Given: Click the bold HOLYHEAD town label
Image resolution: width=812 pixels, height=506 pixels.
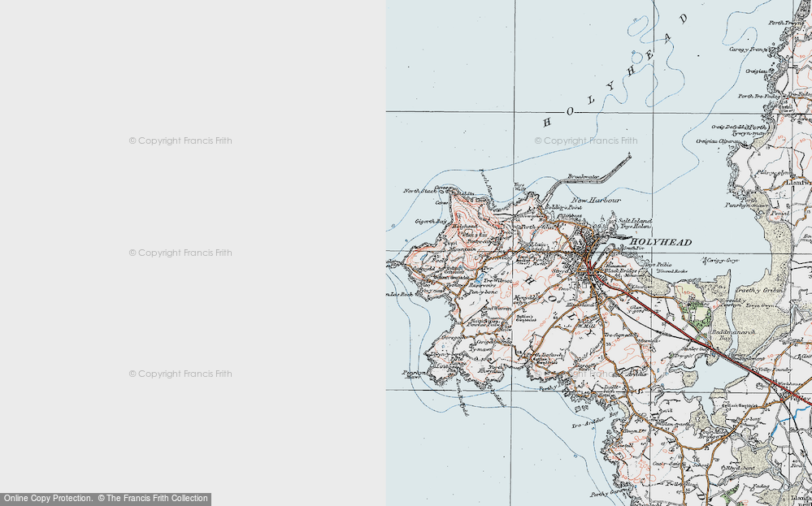Looking at the screenshot, I should coord(661,242).
